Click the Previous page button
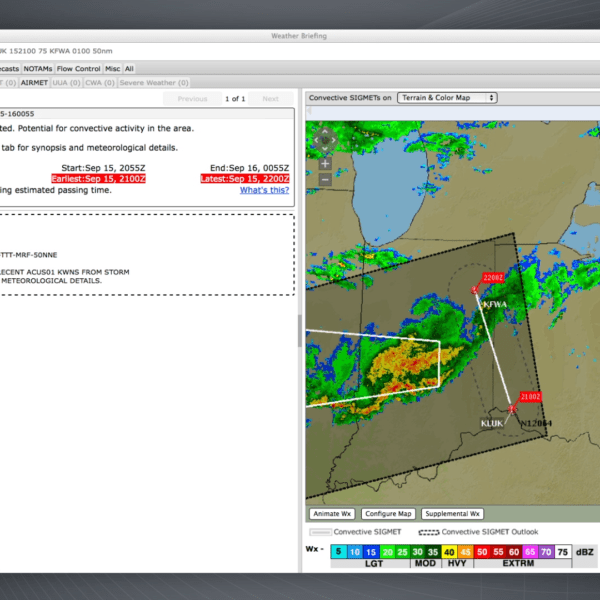 click(x=192, y=99)
